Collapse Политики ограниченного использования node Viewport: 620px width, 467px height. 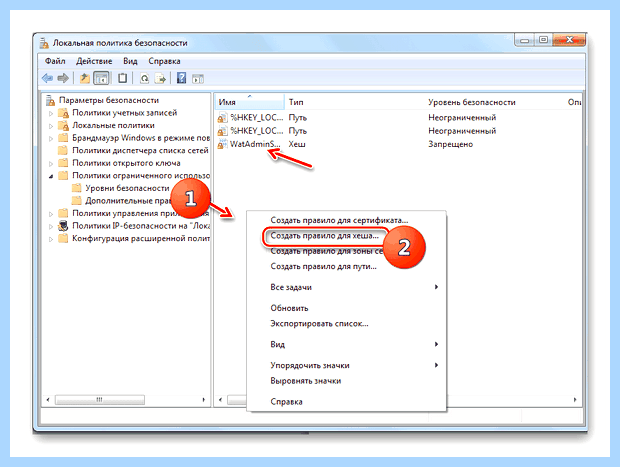click(x=51, y=176)
